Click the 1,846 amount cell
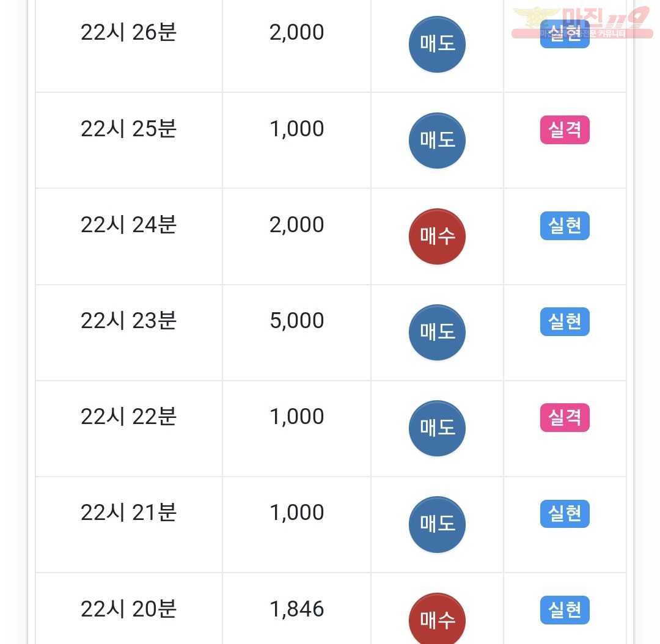This screenshot has width=660, height=644. click(x=297, y=609)
